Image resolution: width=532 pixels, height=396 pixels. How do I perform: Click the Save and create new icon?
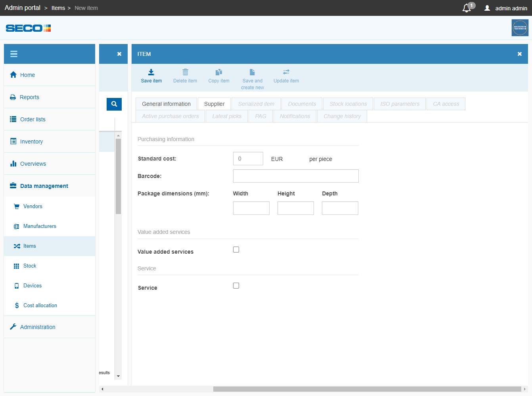point(252,72)
